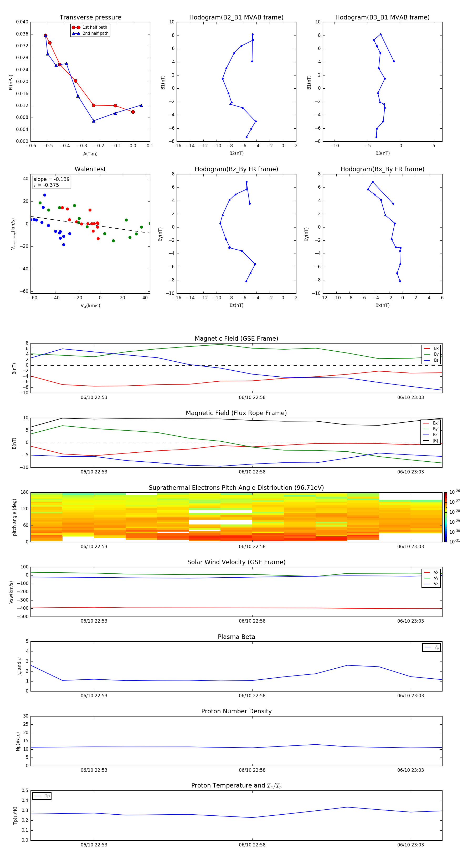The width and height of the screenshot is (473, 868).
Task: Select the 'Pt(nPa)' y-axis label
Action: pyautogui.click(x=11, y=82)
